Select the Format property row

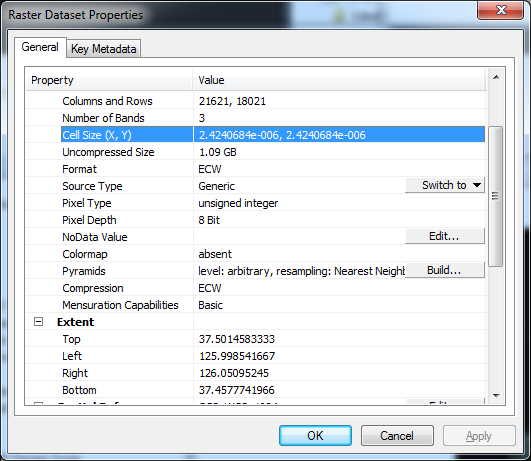click(x=256, y=169)
